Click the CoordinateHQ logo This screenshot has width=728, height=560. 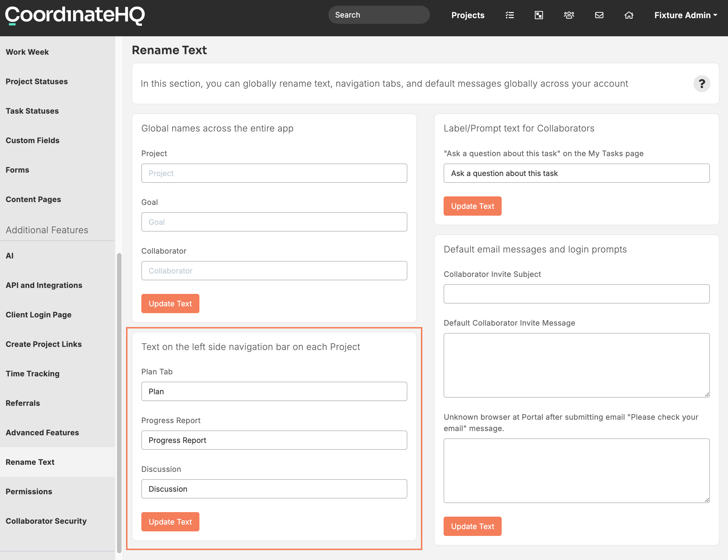pyautogui.click(x=75, y=15)
